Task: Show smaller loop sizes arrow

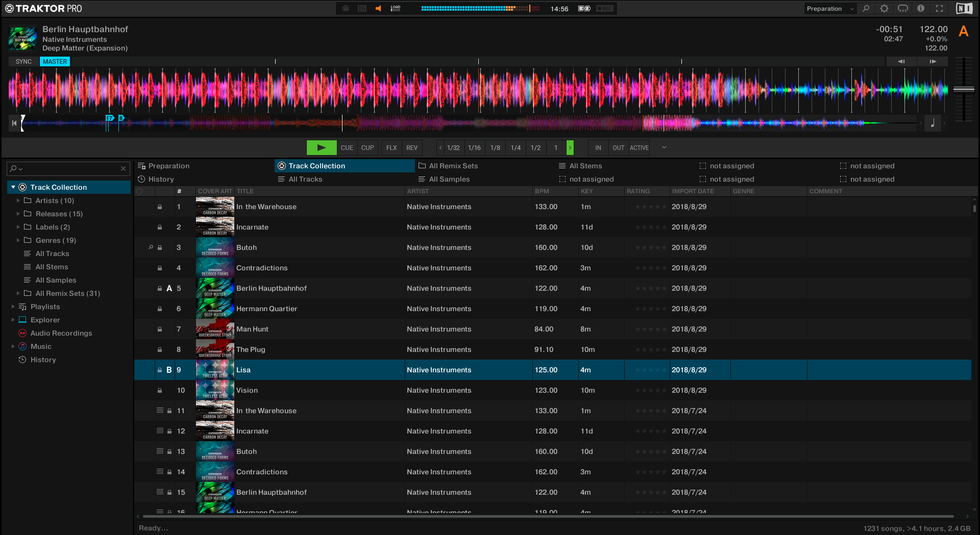Action: click(x=440, y=148)
